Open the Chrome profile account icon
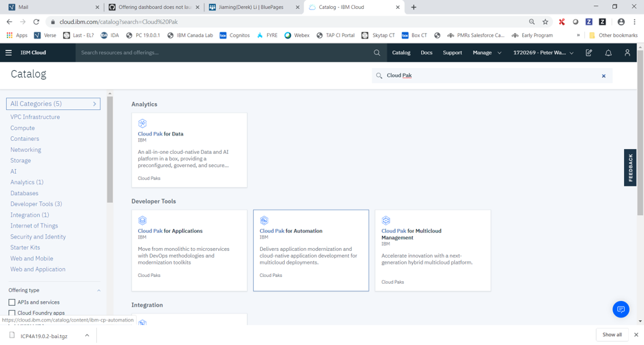This screenshot has height=345, width=644. [621, 22]
